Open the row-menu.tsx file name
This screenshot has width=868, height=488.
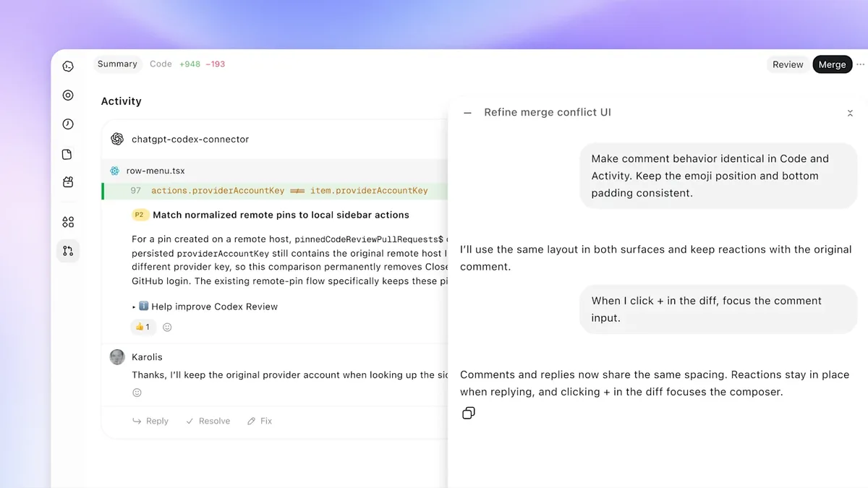click(x=156, y=171)
